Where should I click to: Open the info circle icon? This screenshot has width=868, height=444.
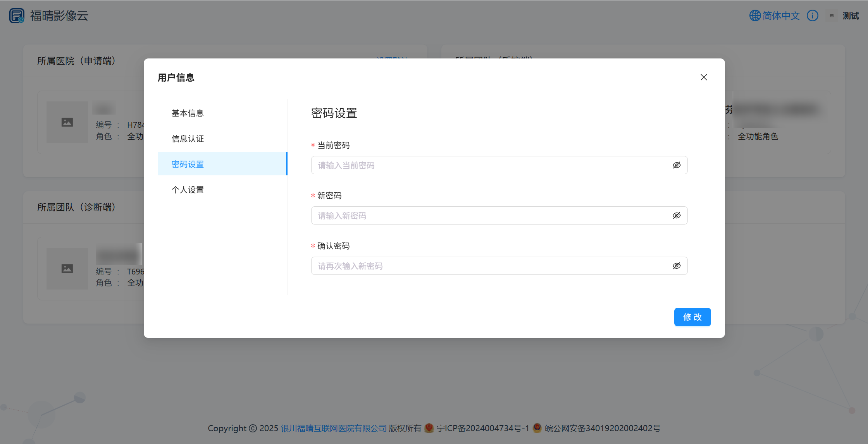pyautogui.click(x=812, y=16)
